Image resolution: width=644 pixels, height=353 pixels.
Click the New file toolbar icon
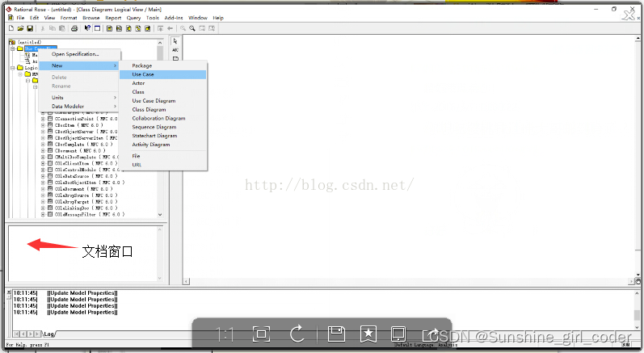pyautogui.click(x=11, y=28)
